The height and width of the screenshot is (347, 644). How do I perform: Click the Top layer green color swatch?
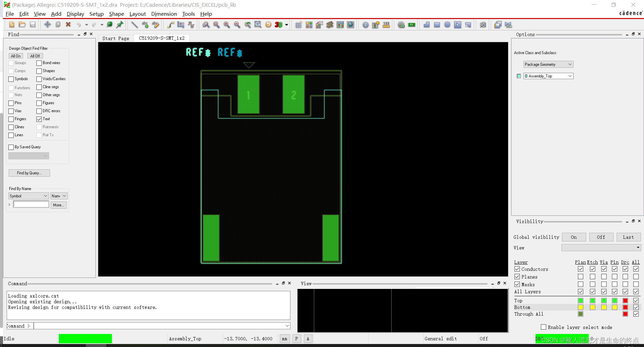point(581,301)
